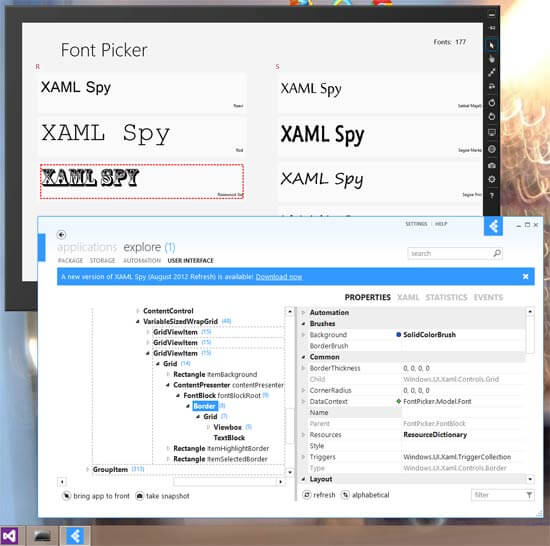Image resolution: width=550 pixels, height=546 pixels.
Task: Open the AUTOMATION section tab
Action: [x=142, y=260]
